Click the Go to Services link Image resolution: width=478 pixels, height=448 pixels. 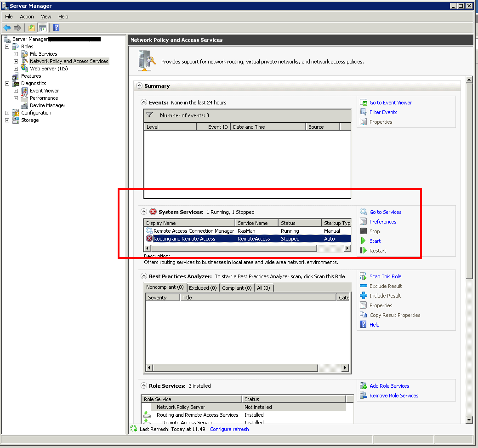(x=385, y=212)
